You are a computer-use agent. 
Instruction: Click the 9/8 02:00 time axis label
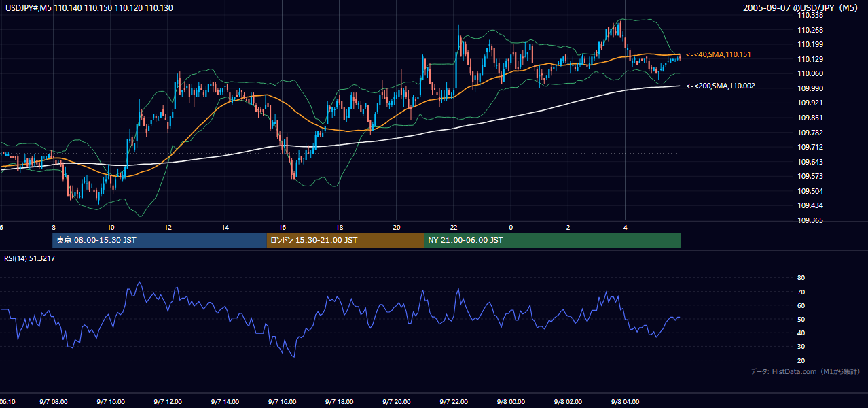point(568,402)
